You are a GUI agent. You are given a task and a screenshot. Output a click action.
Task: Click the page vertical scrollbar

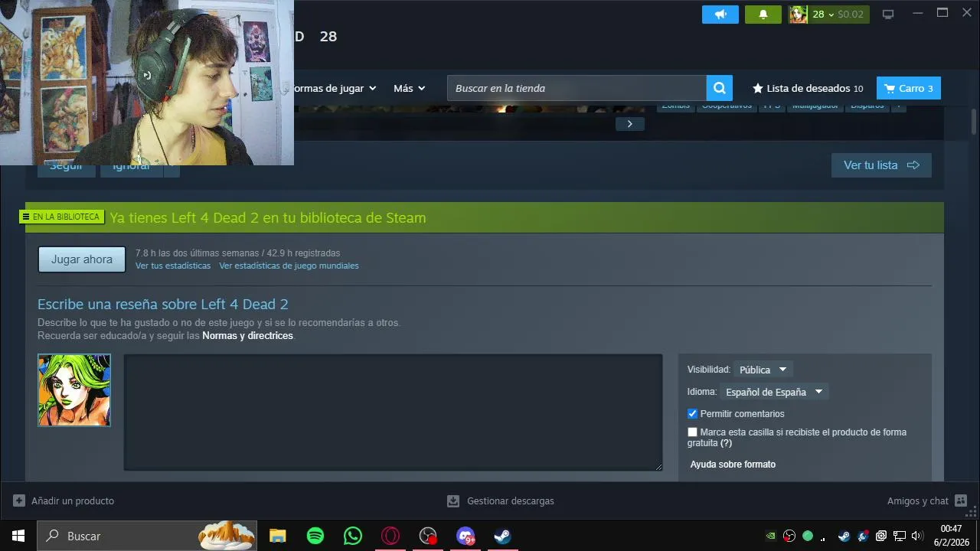pos(974,122)
